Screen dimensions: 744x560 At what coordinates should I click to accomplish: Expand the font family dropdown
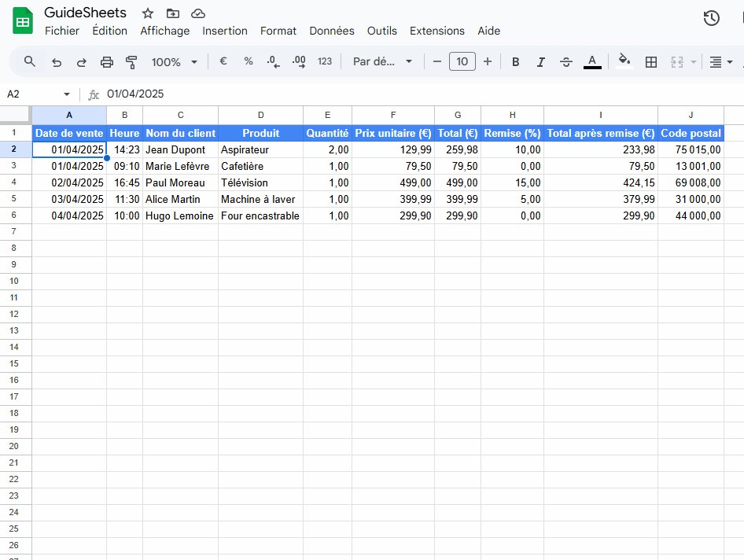click(x=382, y=62)
